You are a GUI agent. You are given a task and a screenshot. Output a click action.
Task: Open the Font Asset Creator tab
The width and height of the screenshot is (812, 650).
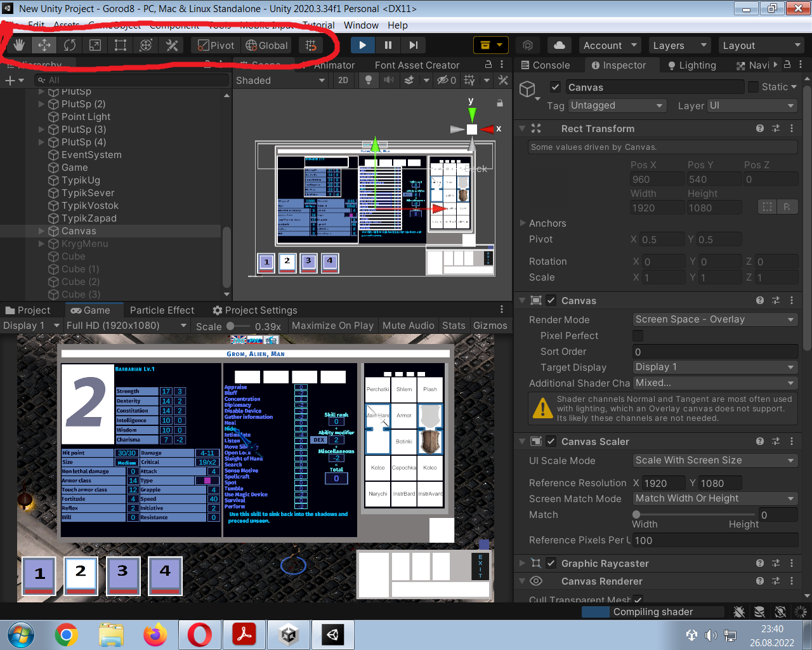(417, 65)
